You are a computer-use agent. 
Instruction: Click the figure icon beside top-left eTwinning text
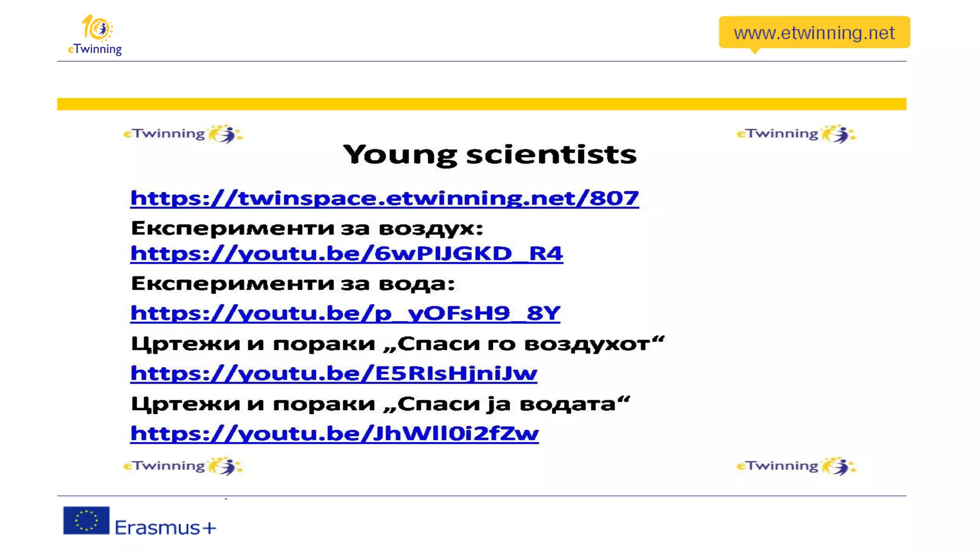pyautogui.click(x=226, y=134)
